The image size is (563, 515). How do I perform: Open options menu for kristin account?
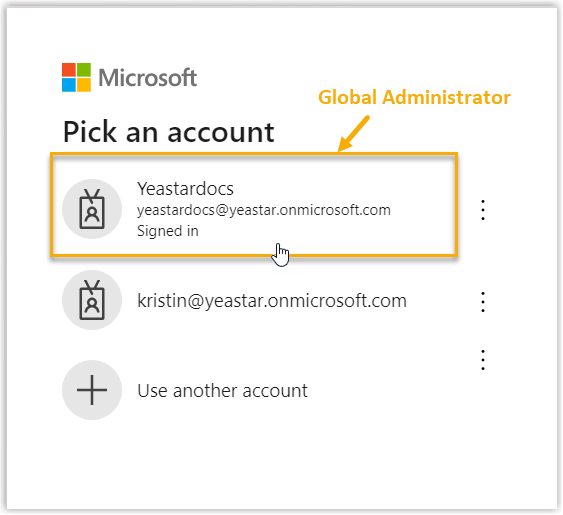(483, 302)
